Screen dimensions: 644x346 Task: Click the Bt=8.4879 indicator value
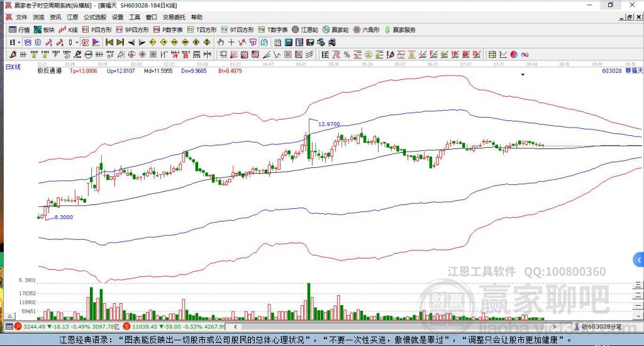coord(230,70)
